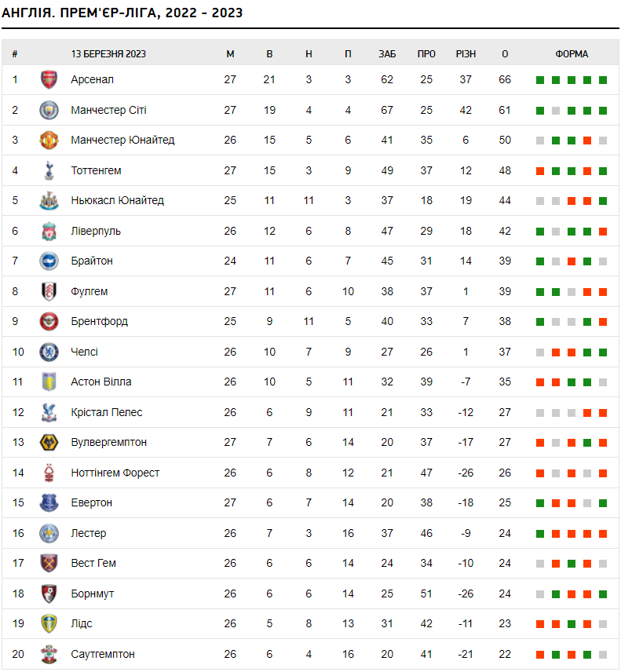This screenshot has height=672, width=621.
Task: Open the Астон Вілла team link
Action: point(101,382)
